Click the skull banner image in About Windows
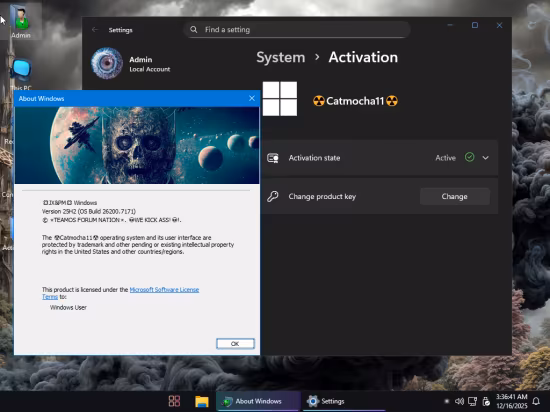This screenshot has height=412, width=550. 137,145
